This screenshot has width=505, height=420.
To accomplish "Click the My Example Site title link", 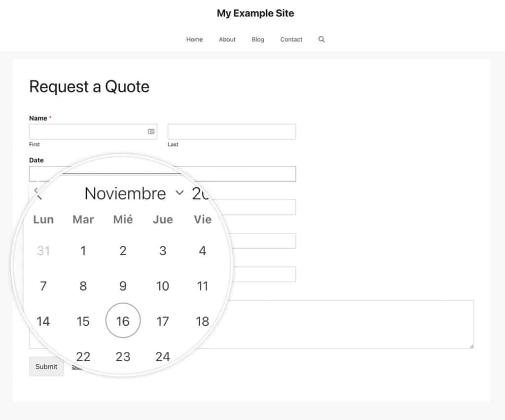I will [x=255, y=13].
